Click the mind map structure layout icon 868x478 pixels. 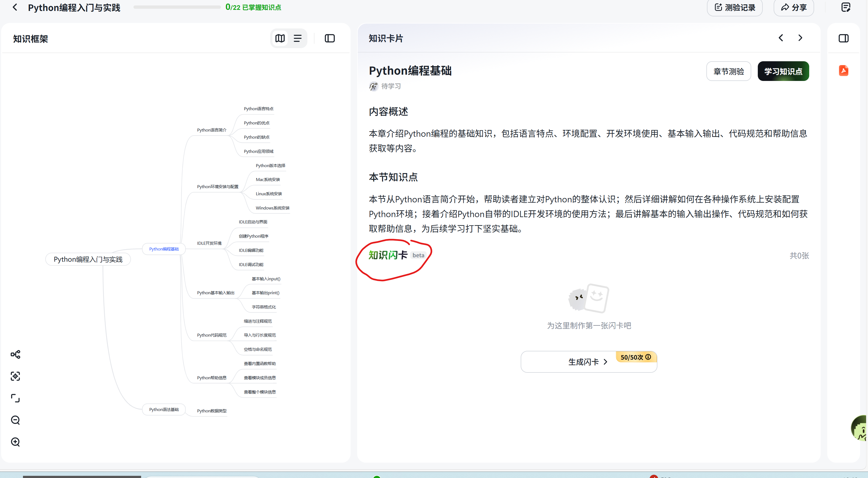tap(16, 354)
